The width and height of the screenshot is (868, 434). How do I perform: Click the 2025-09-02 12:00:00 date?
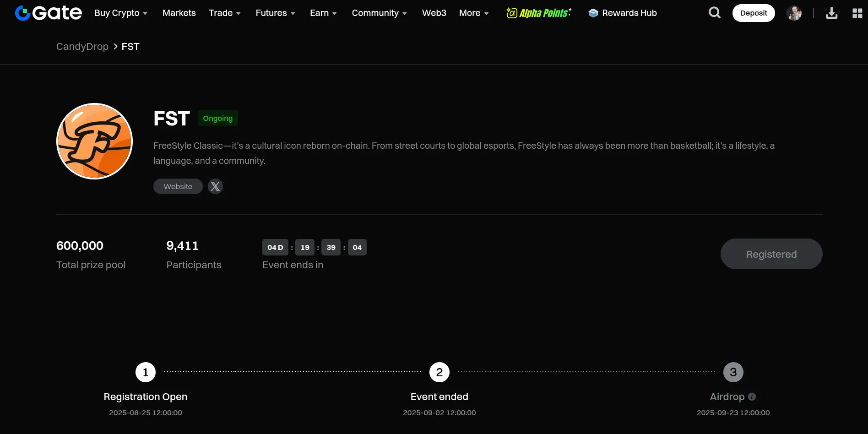pyautogui.click(x=439, y=412)
